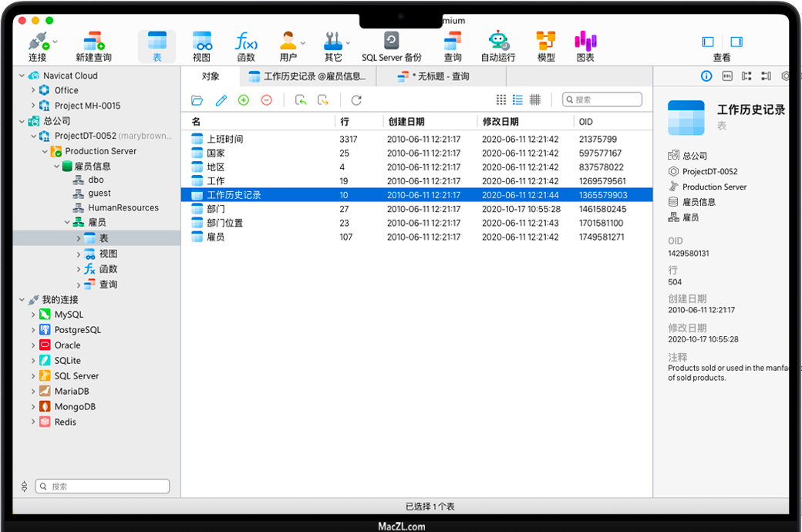Click the green add table icon
The image size is (802, 532).
coord(244,100)
